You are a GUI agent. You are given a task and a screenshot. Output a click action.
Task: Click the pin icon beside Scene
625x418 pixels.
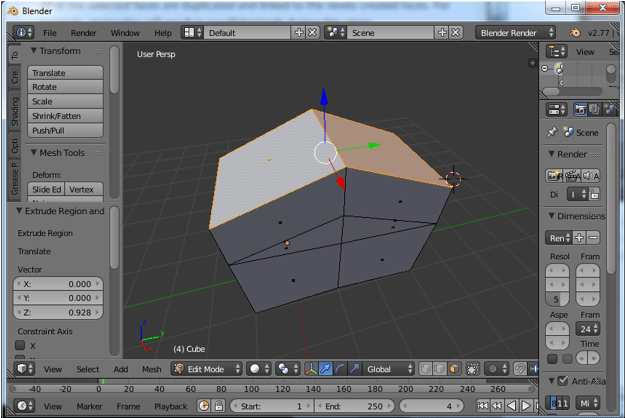point(551,132)
